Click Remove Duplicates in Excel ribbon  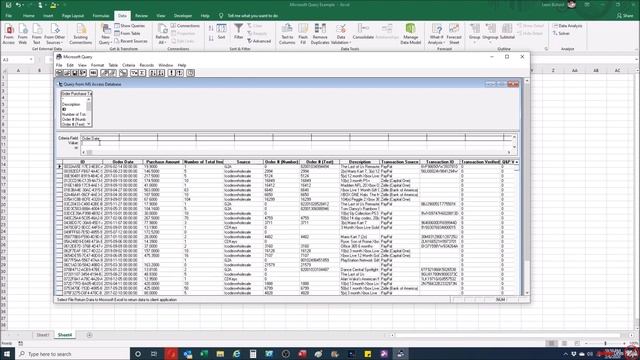[320, 34]
